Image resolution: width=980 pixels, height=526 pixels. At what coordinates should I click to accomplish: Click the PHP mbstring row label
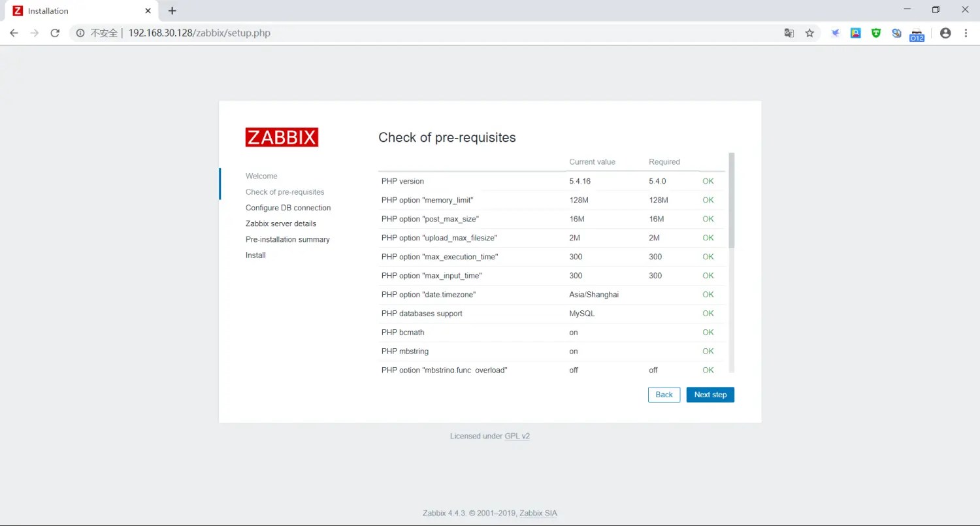tap(405, 352)
